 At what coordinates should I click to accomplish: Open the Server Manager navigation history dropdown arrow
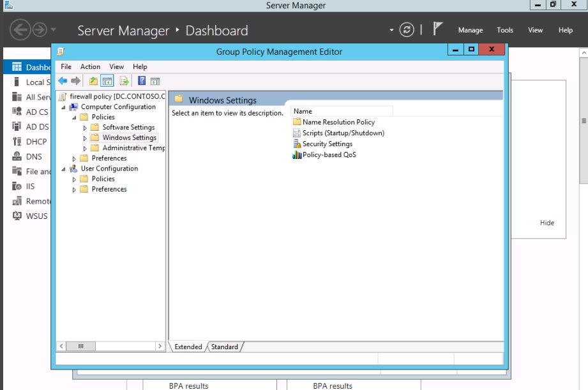(53, 29)
